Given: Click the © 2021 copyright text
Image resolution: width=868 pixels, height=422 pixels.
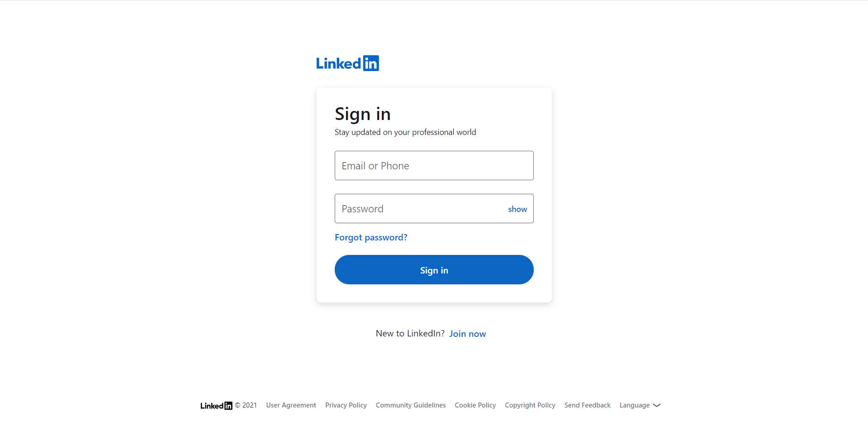Looking at the screenshot, I should (x=246, y=405).
